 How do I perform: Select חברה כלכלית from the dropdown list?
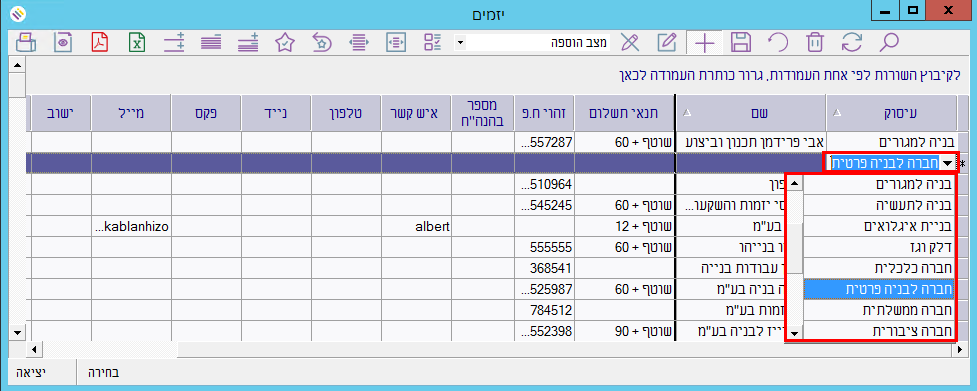tap(879, 268)
